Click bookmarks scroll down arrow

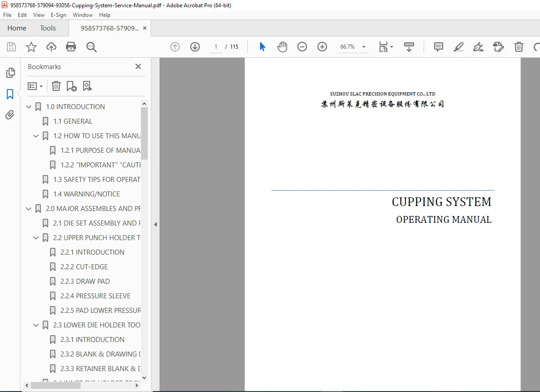(x=144, y=378)
